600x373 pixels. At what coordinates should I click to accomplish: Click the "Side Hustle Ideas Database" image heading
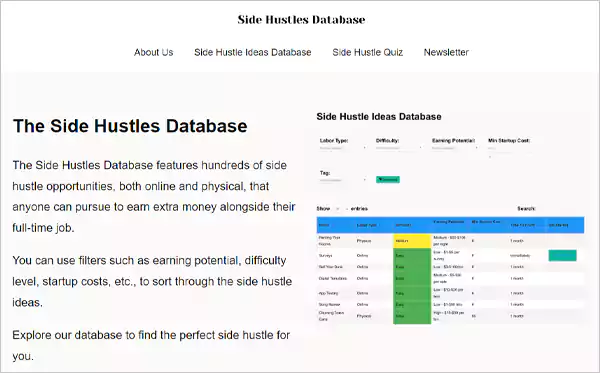coord(379,117)
